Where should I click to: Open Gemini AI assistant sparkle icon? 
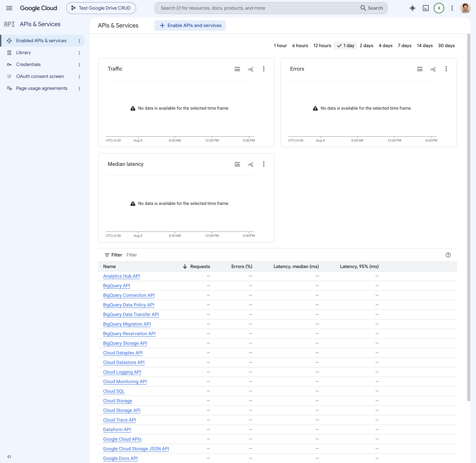click(412, 8)
